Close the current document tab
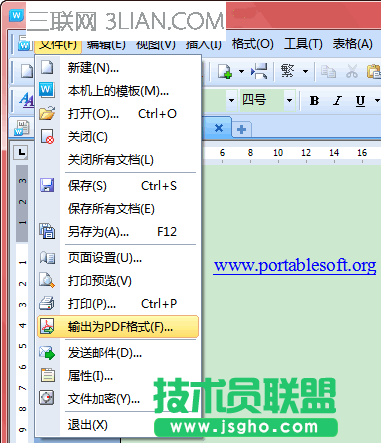Image resolution: width=381 pixels, height=443 pixels. 219,128
